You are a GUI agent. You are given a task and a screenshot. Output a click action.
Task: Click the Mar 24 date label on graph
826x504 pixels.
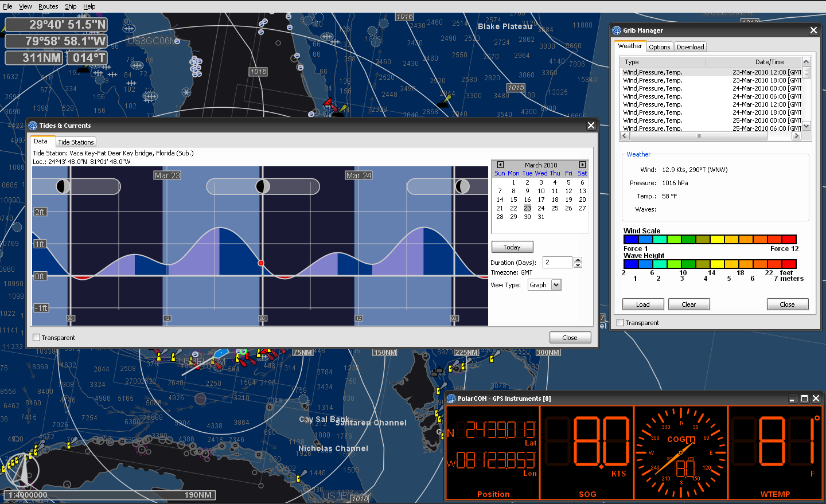point(359,175)
